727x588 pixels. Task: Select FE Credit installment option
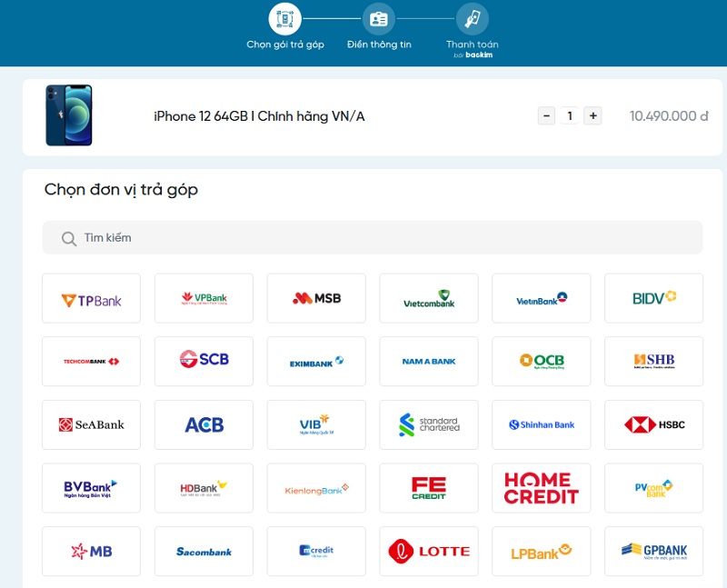point(429,488)
